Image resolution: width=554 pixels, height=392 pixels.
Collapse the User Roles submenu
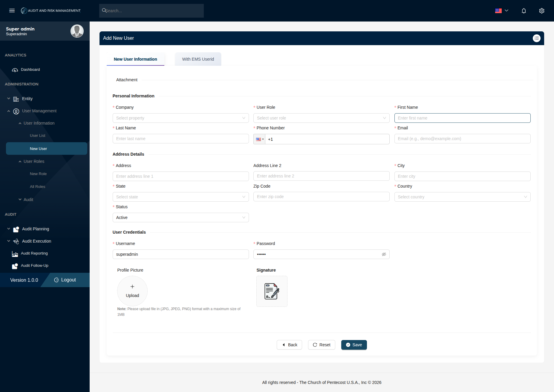pos(20,161)
